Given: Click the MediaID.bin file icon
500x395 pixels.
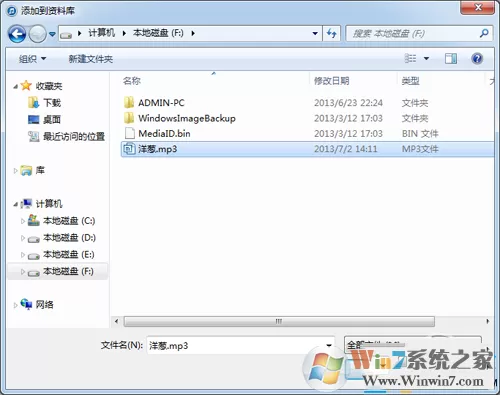Looking at the screenshot, I should point(129,133).
